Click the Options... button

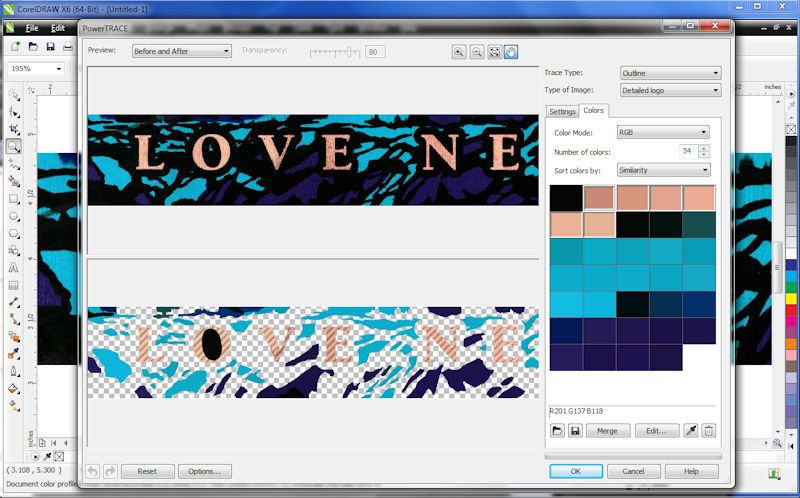click(x=205, y=471)
